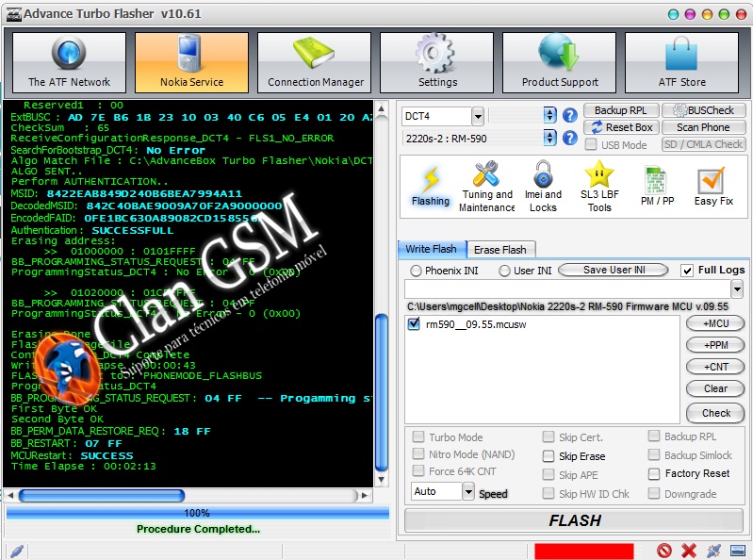Clear the firmware file list
The image size is (753, 560).
pyautogui.click(x=715, y=388)
